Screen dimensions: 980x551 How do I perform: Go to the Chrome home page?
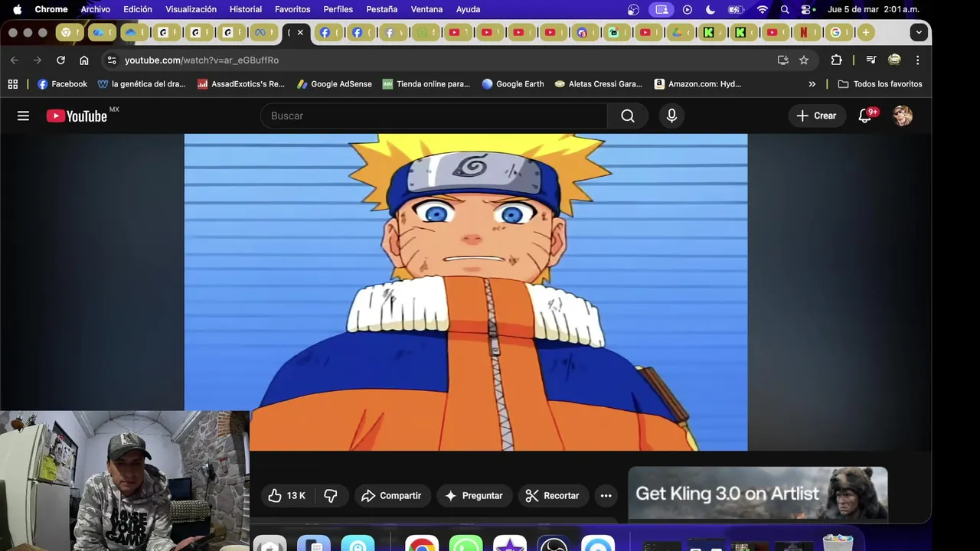click(x=84, y=60)
